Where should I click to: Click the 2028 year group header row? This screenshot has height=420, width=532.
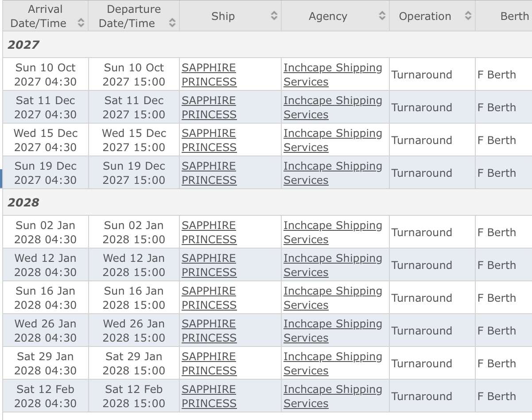click(267, 202)
